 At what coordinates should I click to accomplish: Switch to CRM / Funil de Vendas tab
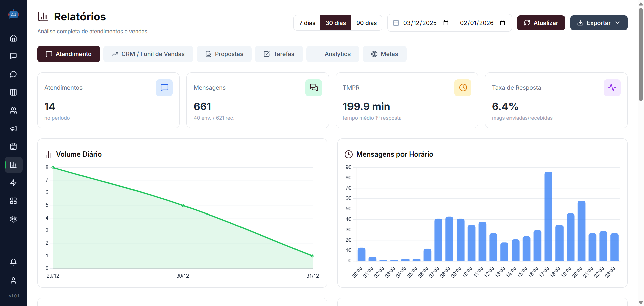148,54
